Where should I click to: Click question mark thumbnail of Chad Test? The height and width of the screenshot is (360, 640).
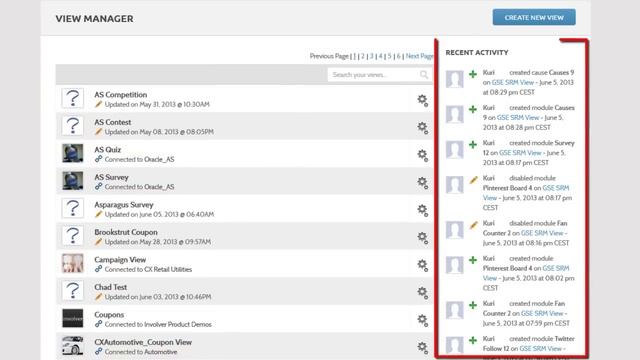73,291
